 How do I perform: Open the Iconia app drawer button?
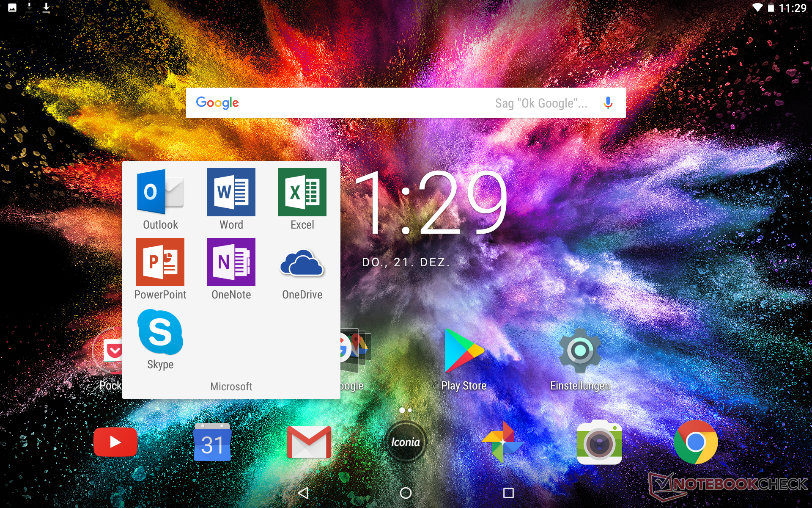click(x=406, y=442)
